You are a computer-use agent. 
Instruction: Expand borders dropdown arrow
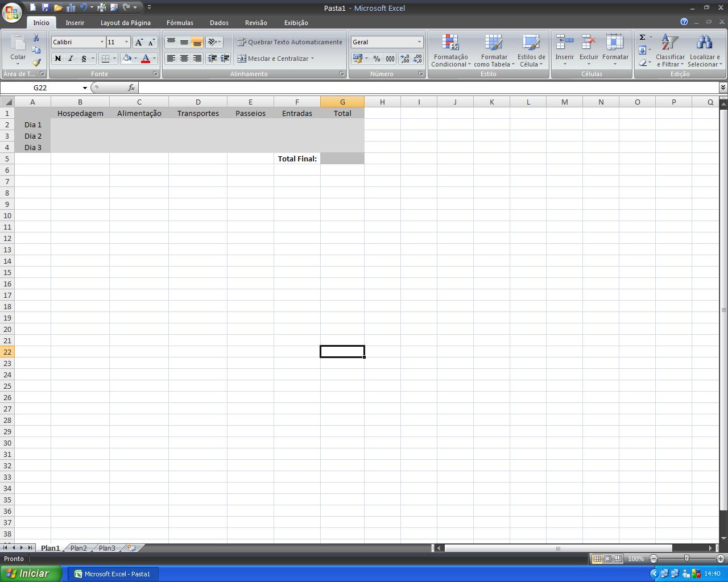click(x=114, y=59)
